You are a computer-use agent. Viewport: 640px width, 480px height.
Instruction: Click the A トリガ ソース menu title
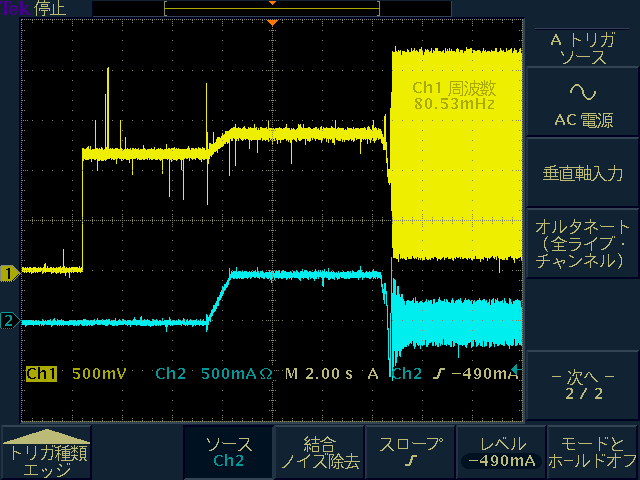[583, 49]
